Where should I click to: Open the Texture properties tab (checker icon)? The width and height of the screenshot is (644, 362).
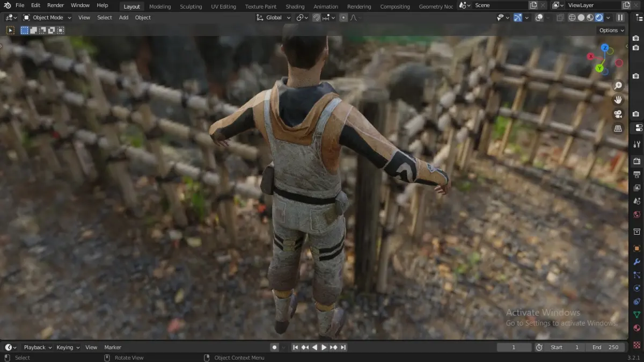pyautogui.click(x=637, y=345)
